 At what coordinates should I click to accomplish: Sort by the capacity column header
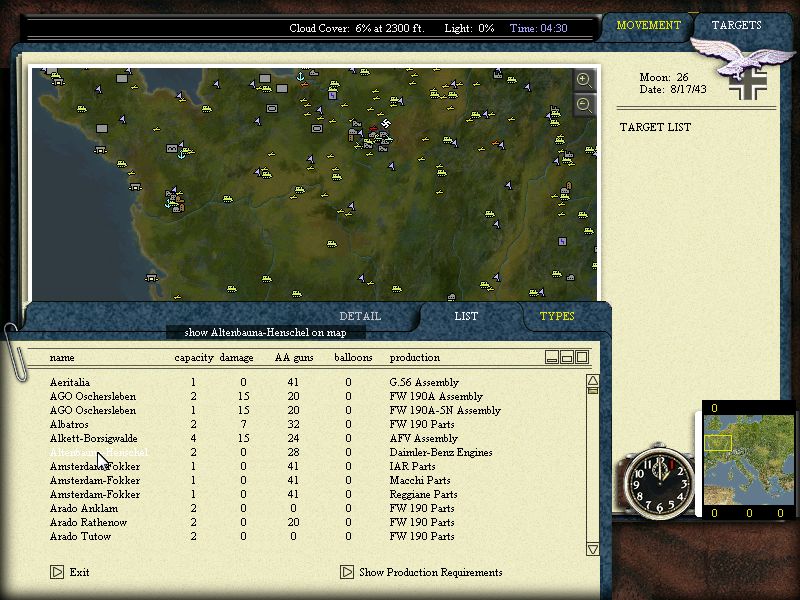[194, 358]
